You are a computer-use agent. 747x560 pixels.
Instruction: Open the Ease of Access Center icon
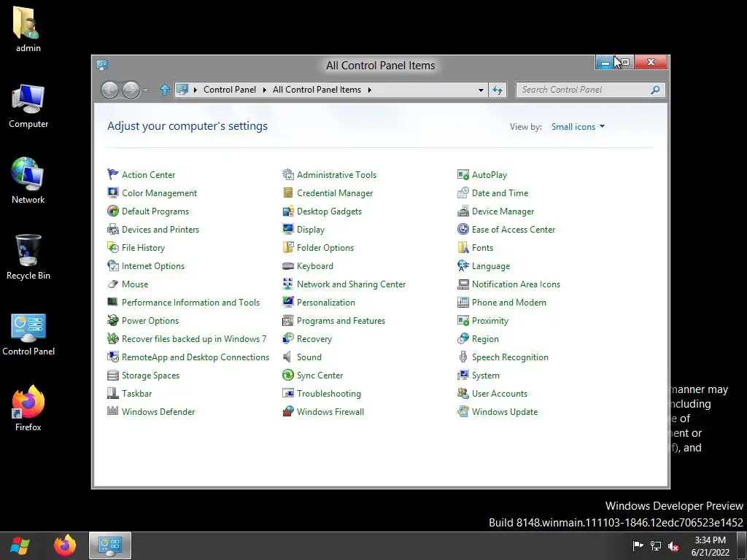tap(463, 230)
